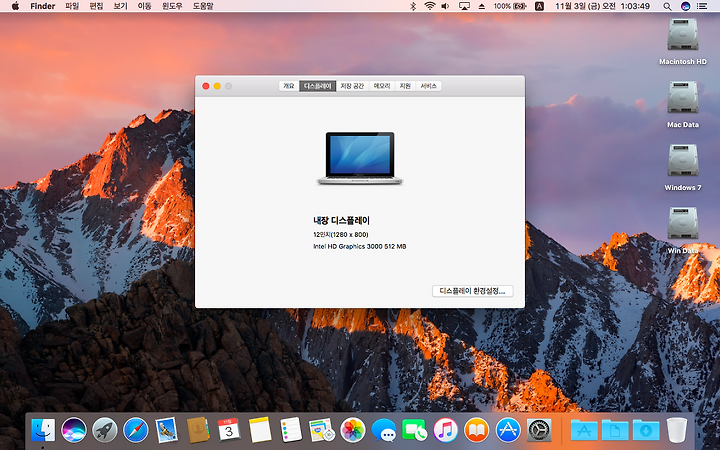Open the Trash in the Dock
The image size is (720, 450).
click(x=676, y=430)
